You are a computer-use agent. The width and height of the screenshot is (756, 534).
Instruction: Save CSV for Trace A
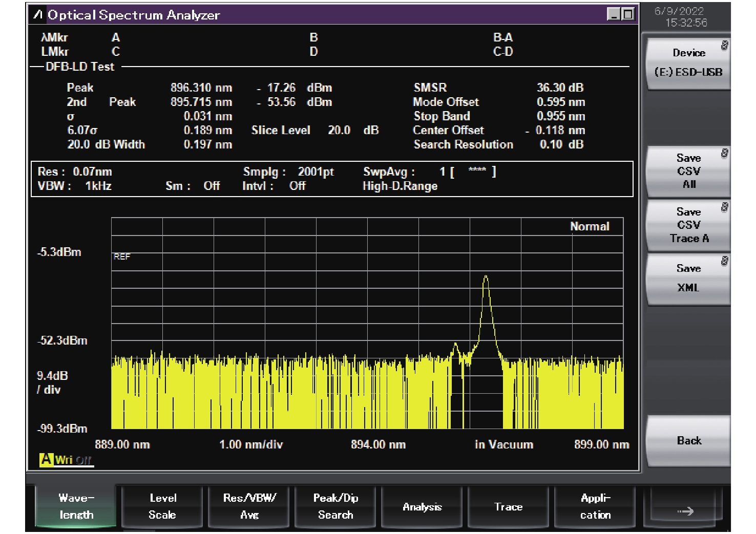688,225
